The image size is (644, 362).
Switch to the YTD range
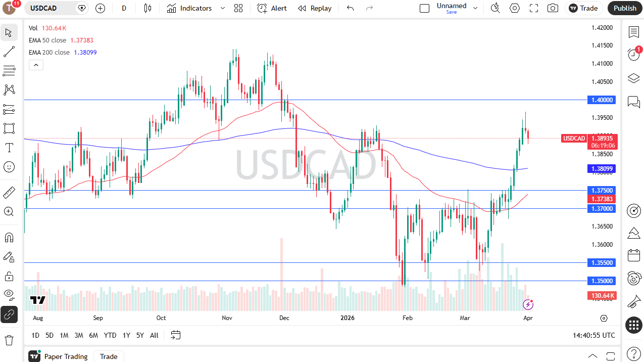(x=110, y=335)
